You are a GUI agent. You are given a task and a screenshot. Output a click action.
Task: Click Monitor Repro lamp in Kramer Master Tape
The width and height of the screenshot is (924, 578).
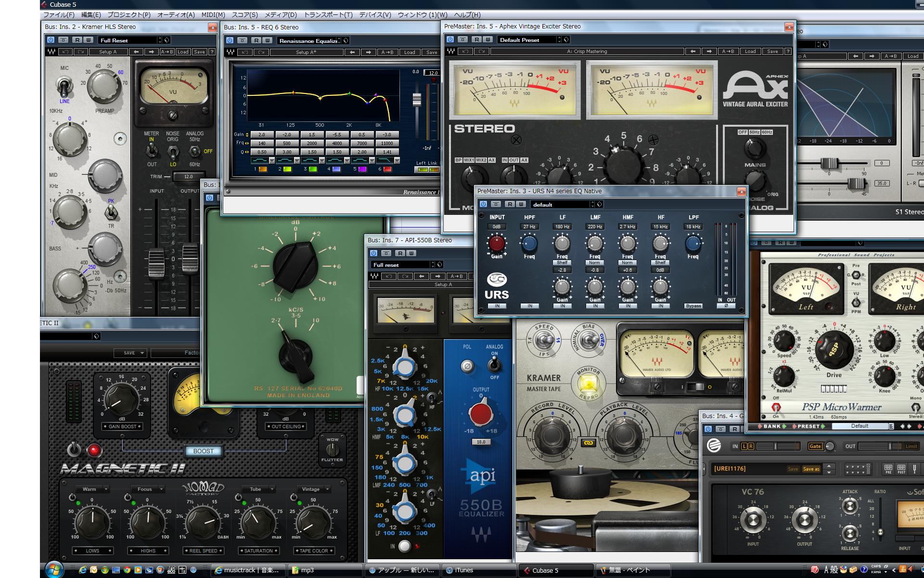click(x=588, y=384)
